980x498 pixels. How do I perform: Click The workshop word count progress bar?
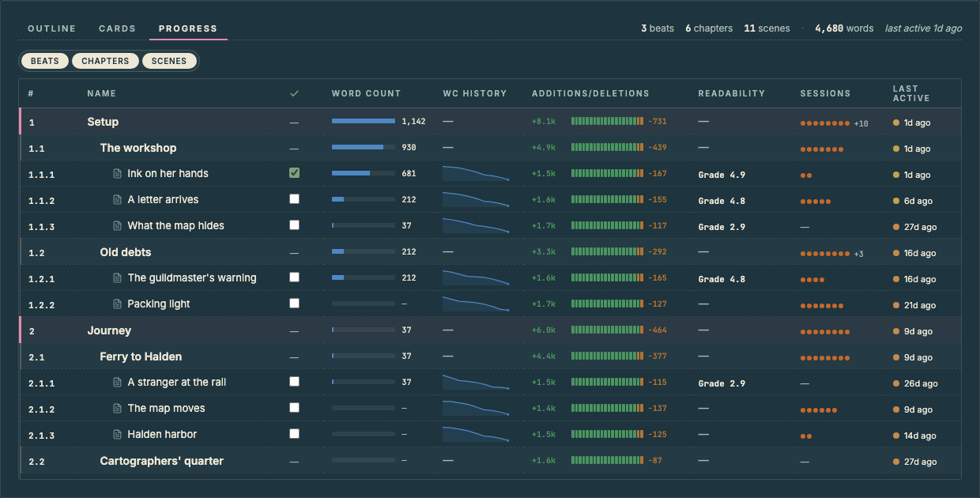(x=364, y=147)
